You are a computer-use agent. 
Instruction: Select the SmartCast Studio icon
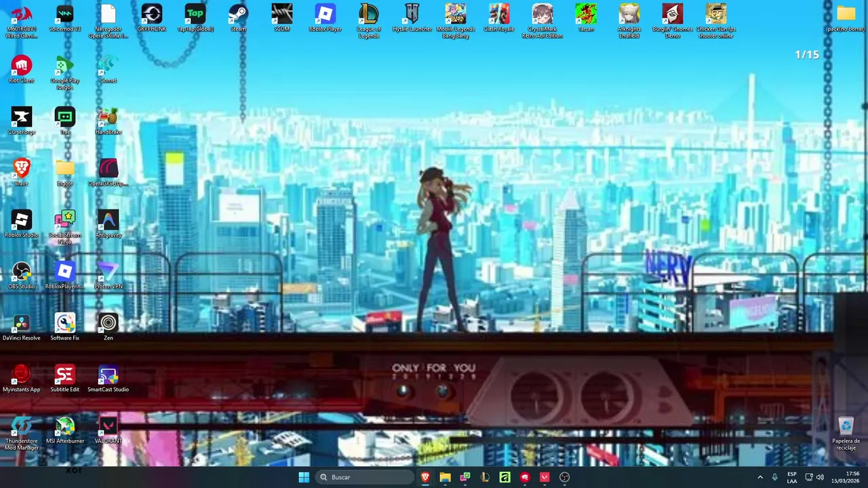(108, 380)
